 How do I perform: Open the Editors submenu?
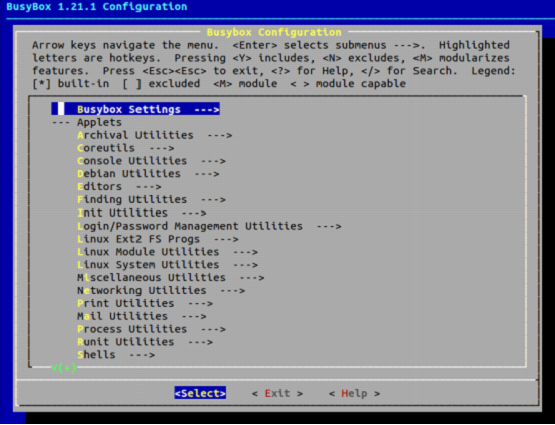tap(119, 186)
